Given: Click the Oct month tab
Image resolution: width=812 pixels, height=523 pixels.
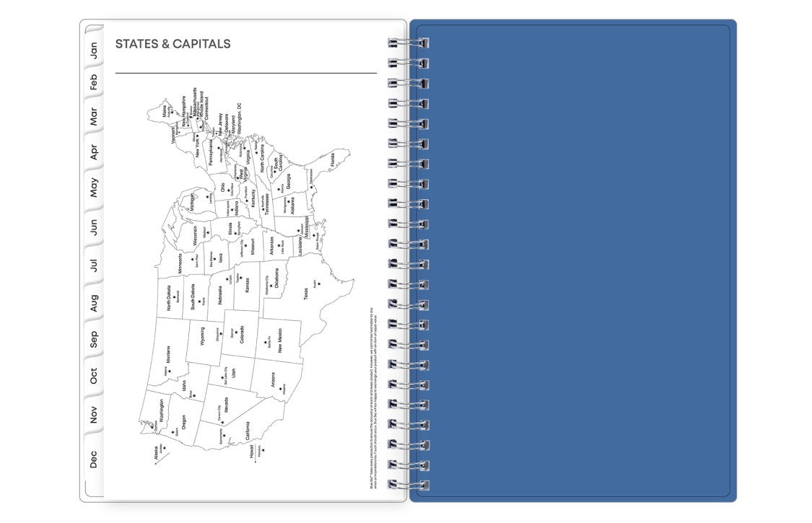Looking at the screenshot, I should click(x=94, y=376).
